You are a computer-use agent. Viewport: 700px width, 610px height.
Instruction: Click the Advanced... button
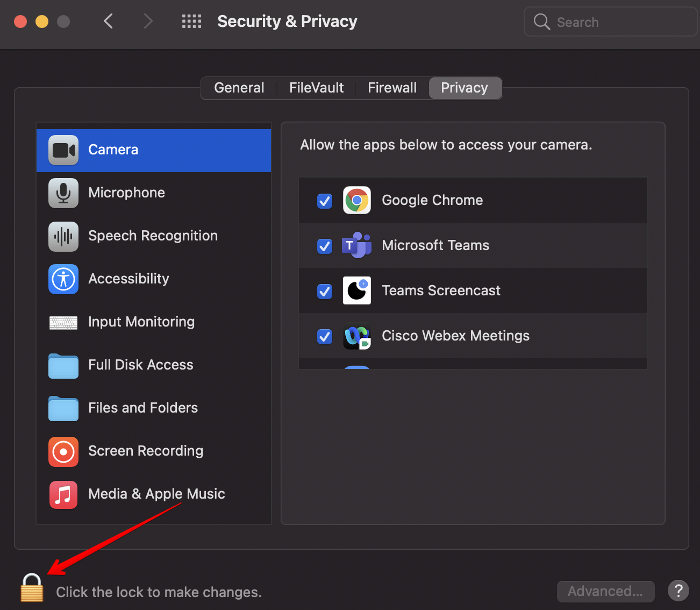pyautogui.click(x=605, y=591)
